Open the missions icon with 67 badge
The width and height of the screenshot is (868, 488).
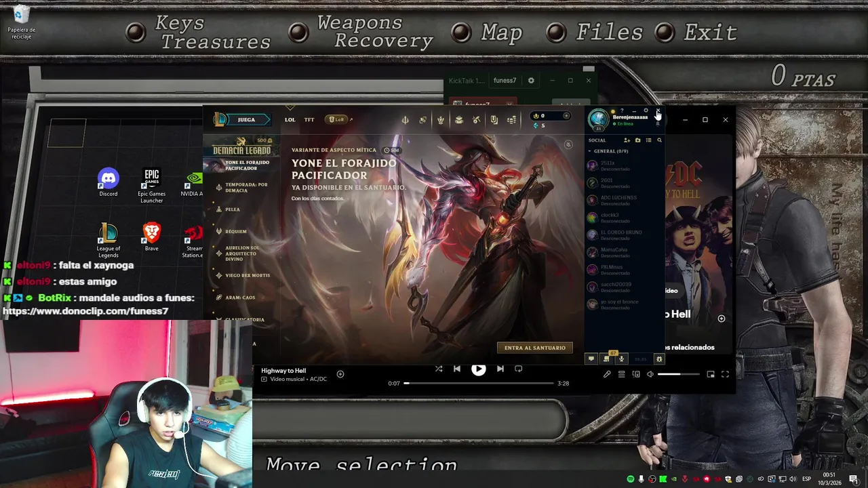point(606,359)
